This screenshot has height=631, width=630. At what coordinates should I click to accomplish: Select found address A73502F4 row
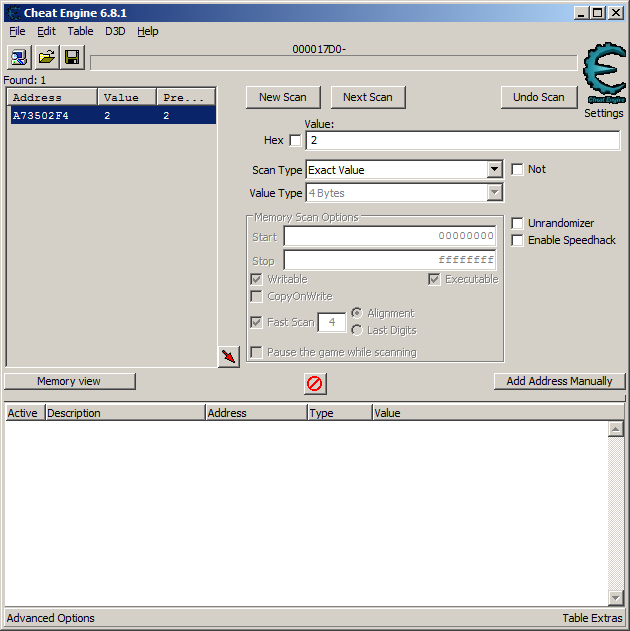point(113,116)
